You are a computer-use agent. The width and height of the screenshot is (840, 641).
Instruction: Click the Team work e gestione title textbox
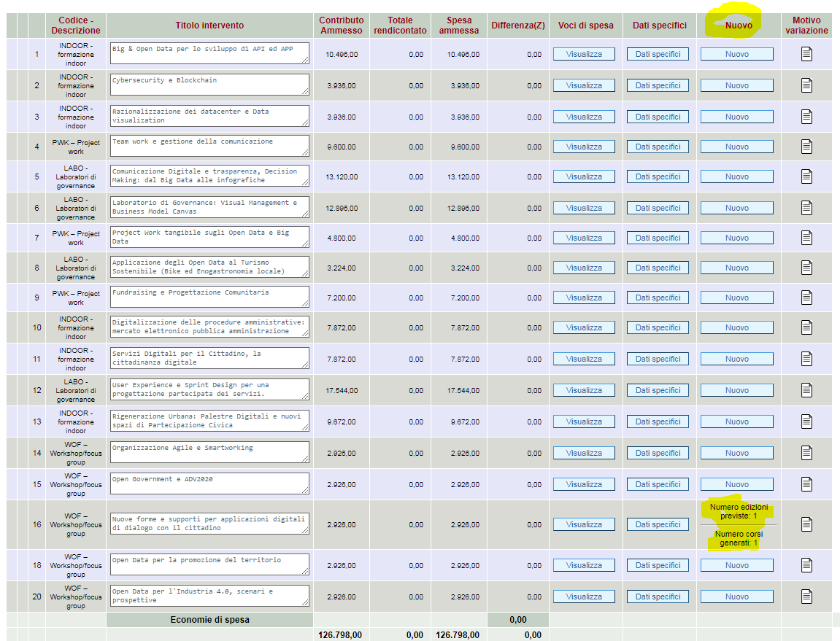pos(209,146)
